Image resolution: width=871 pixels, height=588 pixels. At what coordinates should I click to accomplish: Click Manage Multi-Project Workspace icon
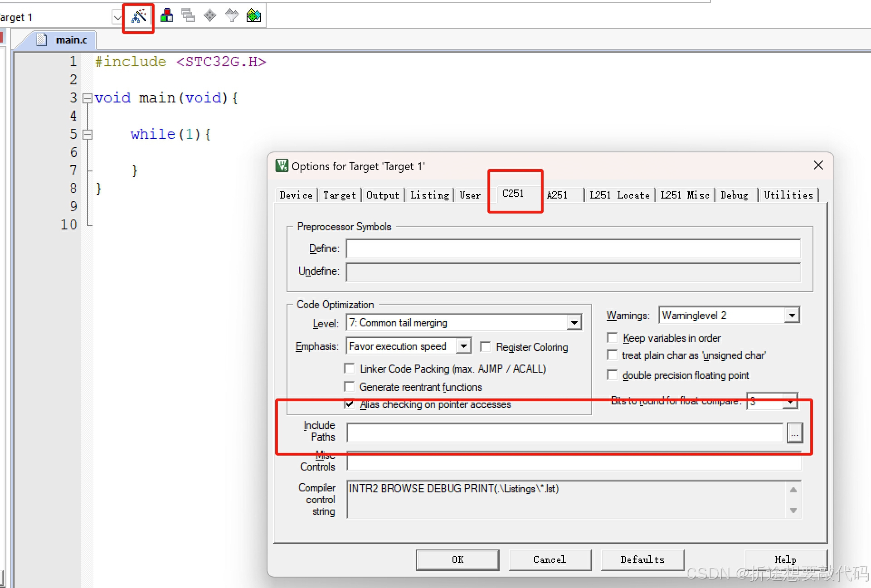(188, 15)
